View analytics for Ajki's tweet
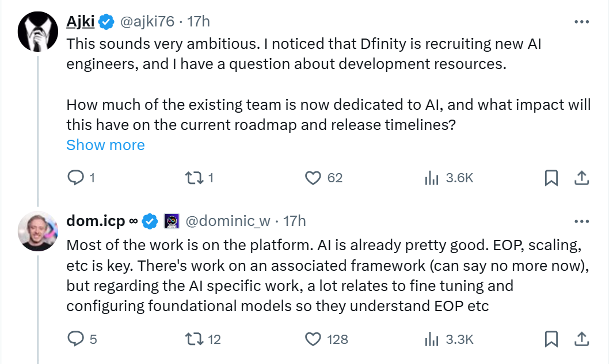The image size is (609, 364). pyautogui.click(x=432, y=178)
